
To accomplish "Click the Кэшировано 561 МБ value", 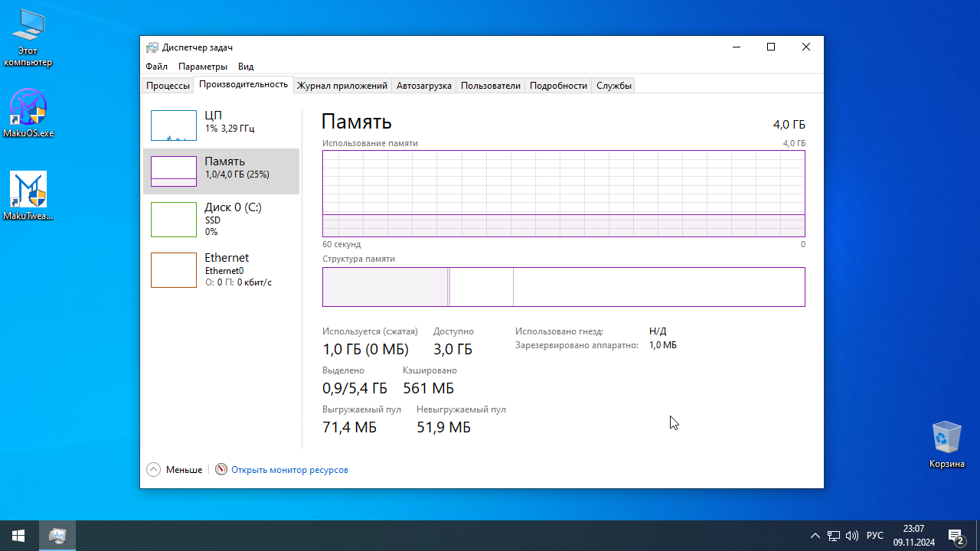I will tap(428, 389).
